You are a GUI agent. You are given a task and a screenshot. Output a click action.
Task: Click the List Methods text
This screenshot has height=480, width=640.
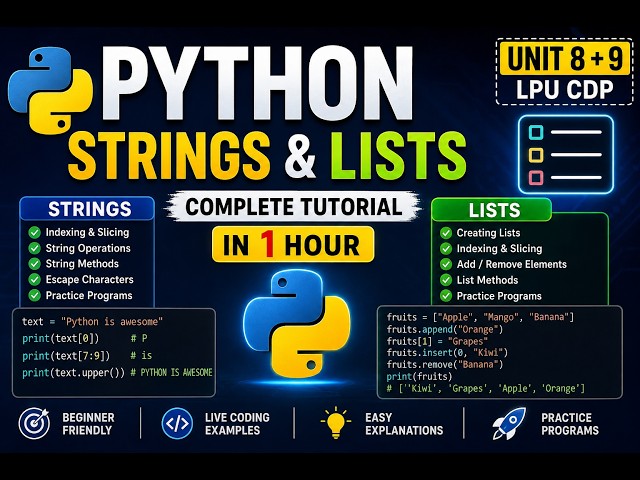pyautogui.click(x=487, y=280)
